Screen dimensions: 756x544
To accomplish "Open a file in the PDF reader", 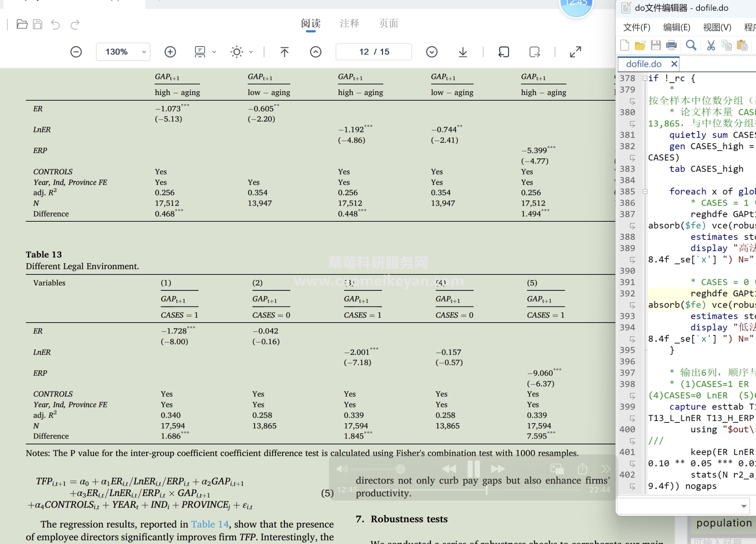I will tap(22, 24).
